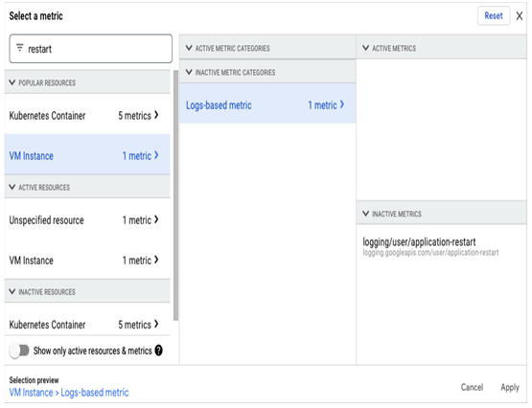The height and width of the screenshot is (408, 532).
Task: Click the arrow on the highlighted VM Instance row
Action: tap(156, 155)
